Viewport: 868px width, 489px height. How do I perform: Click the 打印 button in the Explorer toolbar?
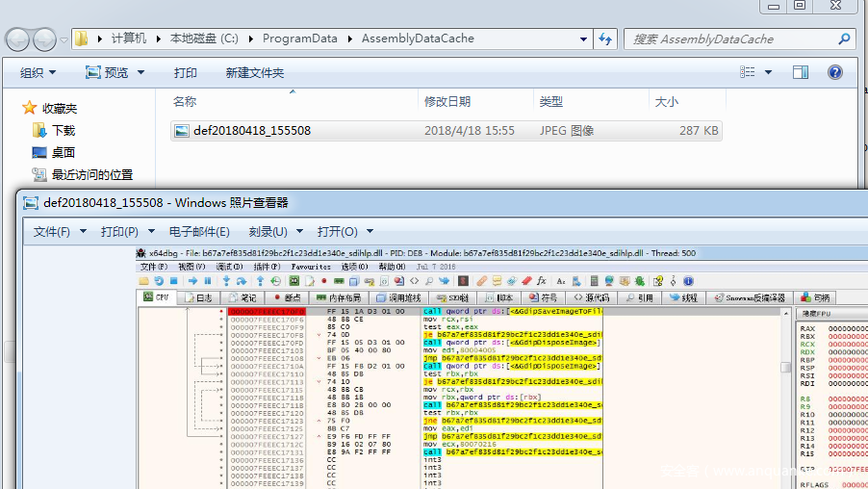click(x=185, y=73)
